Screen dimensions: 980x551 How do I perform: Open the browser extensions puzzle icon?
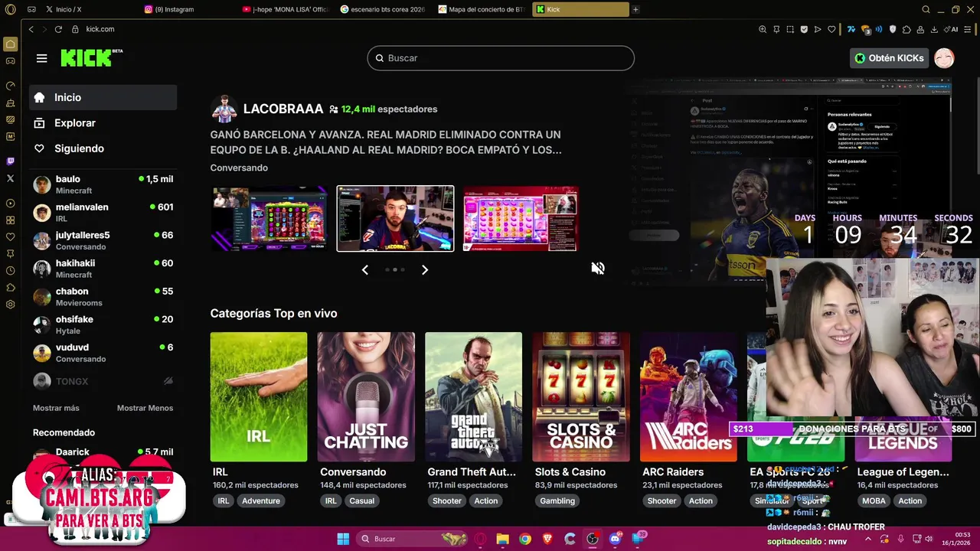coord(906,30)
